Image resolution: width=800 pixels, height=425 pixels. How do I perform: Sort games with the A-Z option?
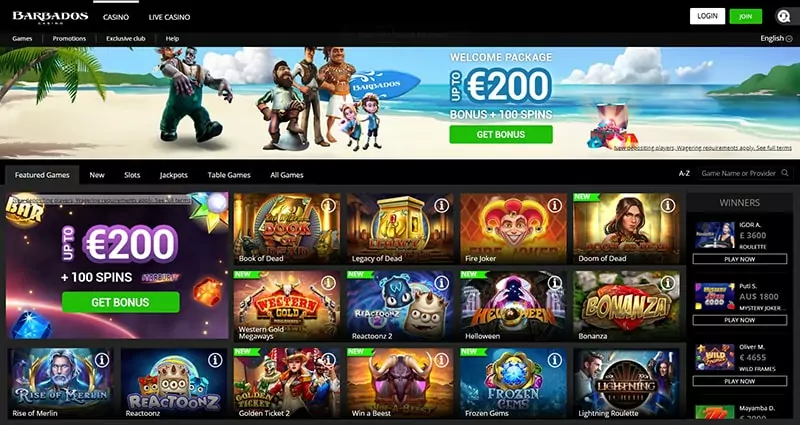tap(684, 173)
